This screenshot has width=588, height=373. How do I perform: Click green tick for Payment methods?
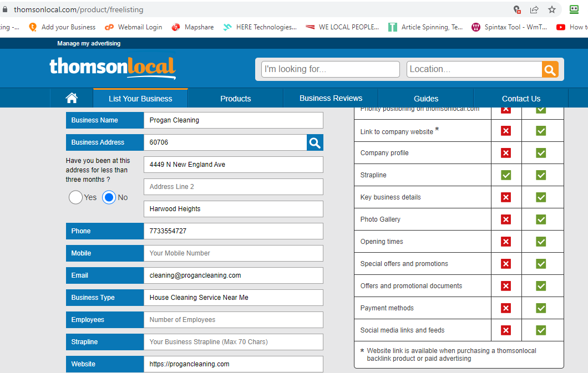pos(541,308)
